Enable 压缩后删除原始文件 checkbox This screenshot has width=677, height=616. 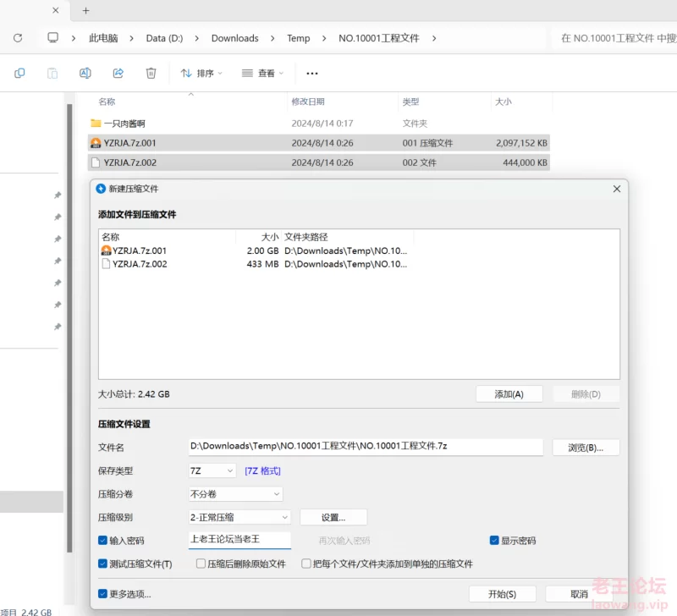pyautogui.click(x=201, y=564)
